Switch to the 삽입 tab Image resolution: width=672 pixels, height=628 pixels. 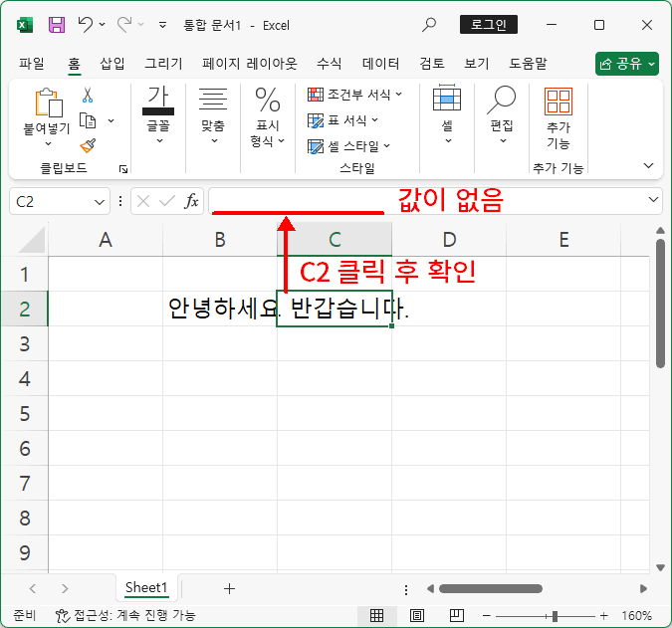point(112,64)
